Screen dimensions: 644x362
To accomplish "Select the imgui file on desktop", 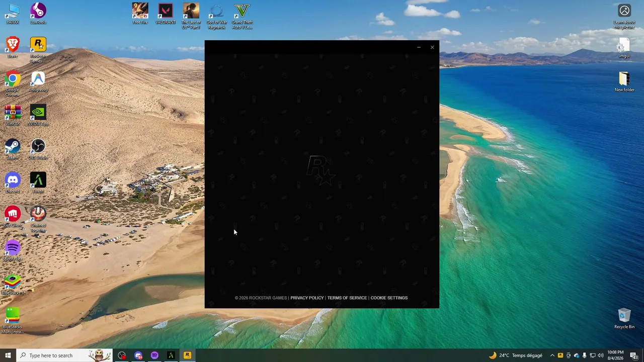I will (624, 48).
